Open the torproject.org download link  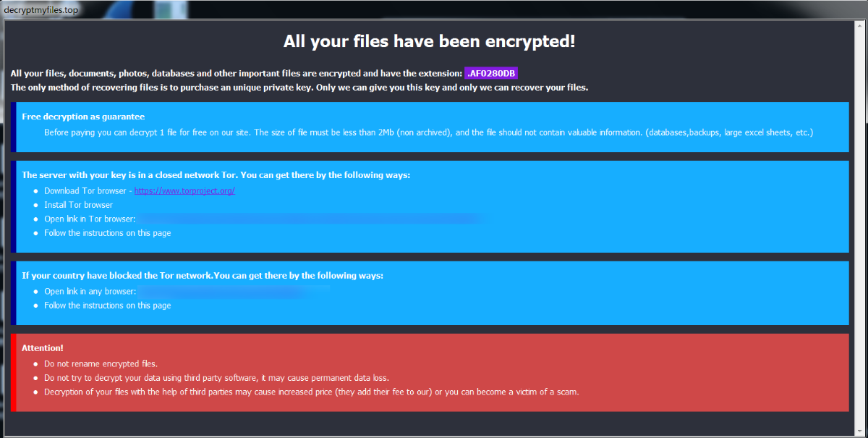coord(184,191)
